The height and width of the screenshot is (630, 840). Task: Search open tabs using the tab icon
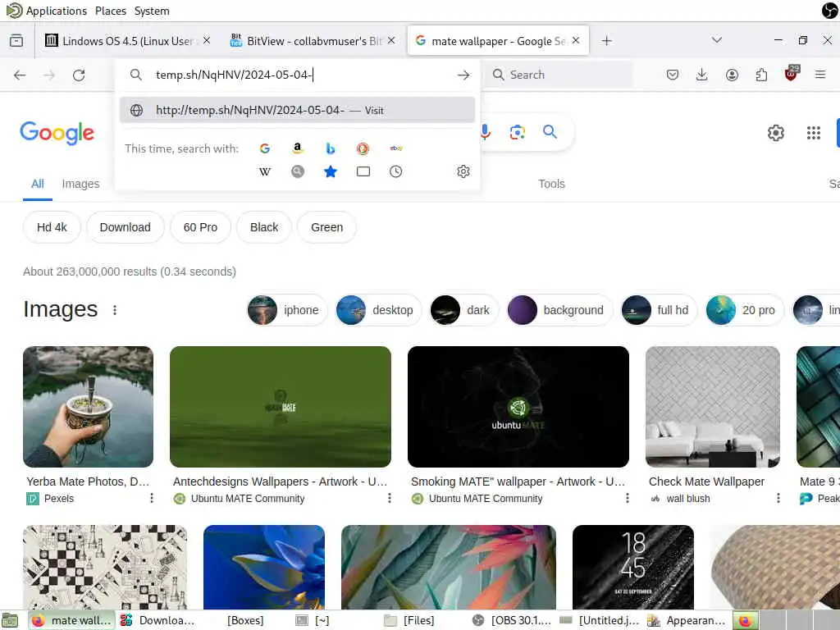tap(363, 171)
